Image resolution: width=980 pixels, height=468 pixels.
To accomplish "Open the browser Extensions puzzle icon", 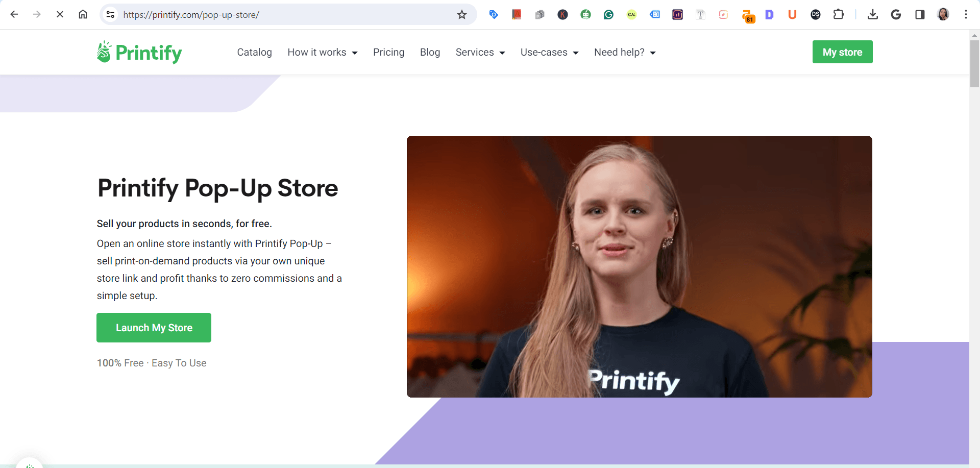I will [x=839, y=14].
